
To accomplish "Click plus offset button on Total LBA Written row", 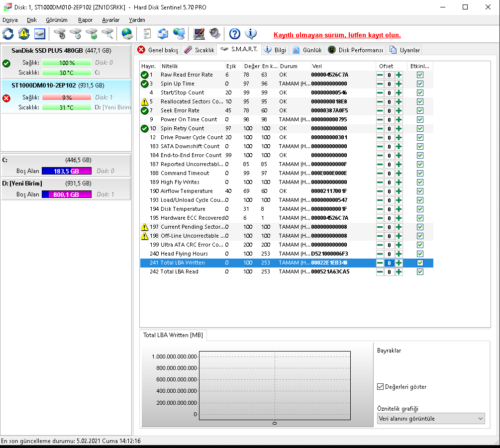I will [x=399, y=263].
